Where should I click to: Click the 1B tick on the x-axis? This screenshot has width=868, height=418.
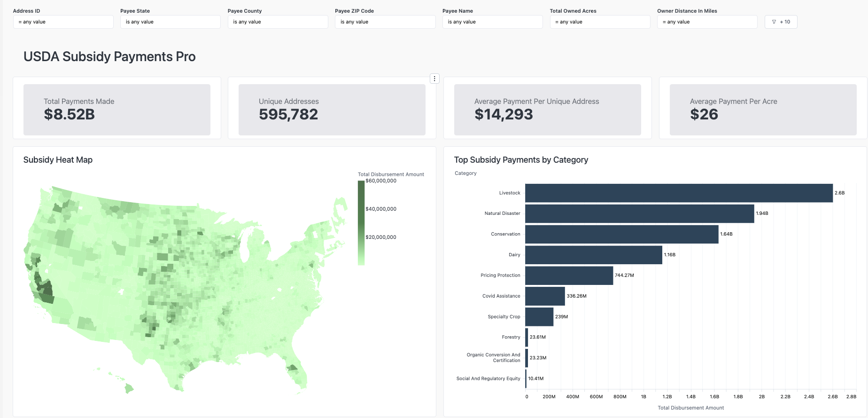(x=643, y=397)
